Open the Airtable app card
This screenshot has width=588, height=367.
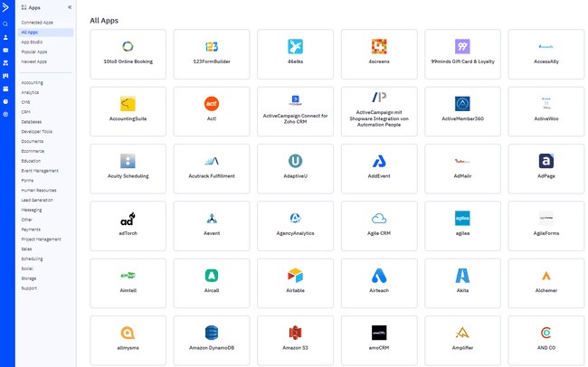[x=295, y=282]
